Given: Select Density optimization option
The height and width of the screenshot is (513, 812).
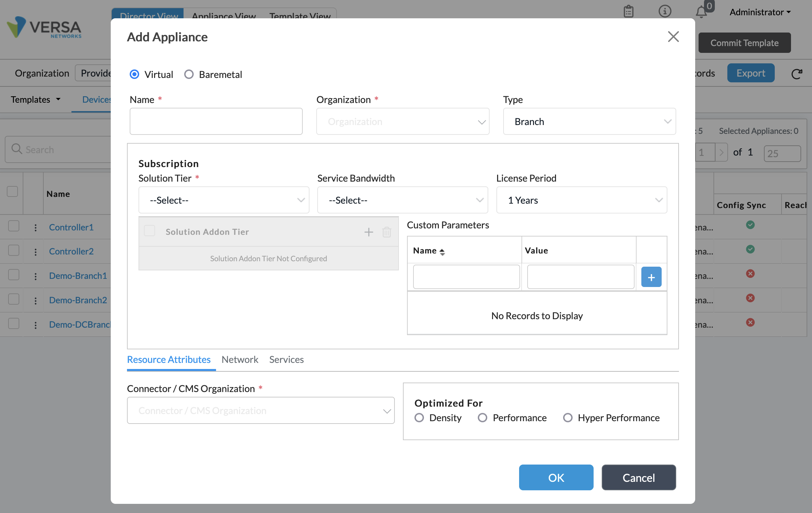Looking at the screenshot, I should pyautogui.click(x=419, y=418).
